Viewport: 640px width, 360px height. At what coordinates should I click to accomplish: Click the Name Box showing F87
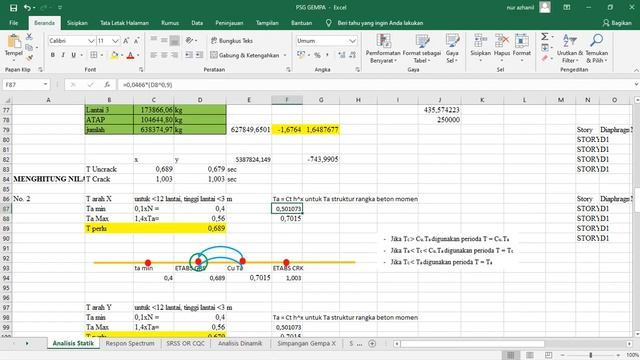[x=26, y=84]
